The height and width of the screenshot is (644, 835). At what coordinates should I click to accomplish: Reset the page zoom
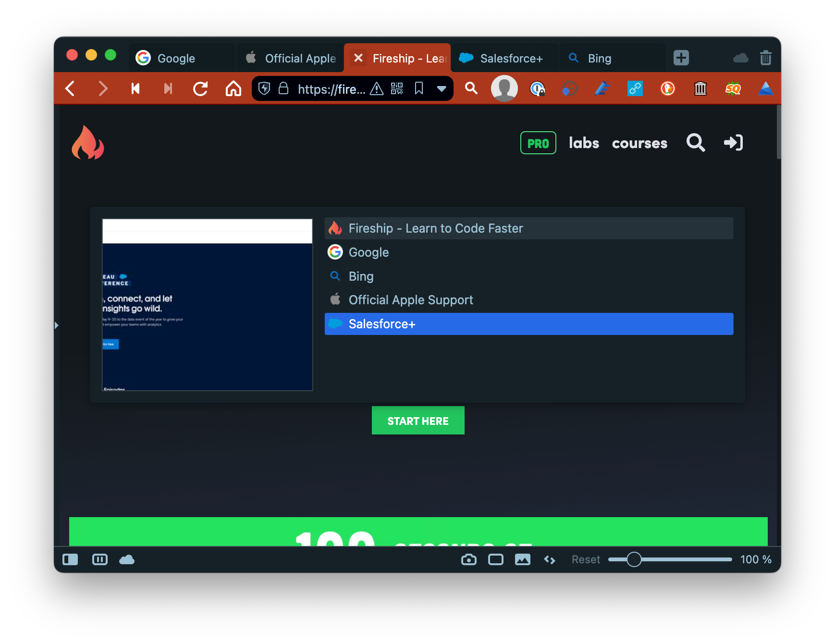(586, 559)
